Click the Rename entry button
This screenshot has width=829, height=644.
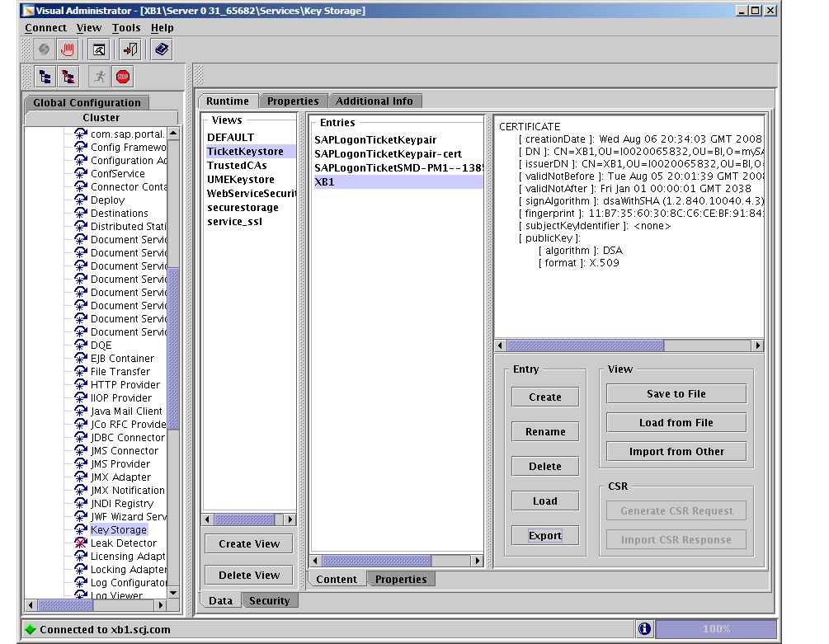pos(545,431)
